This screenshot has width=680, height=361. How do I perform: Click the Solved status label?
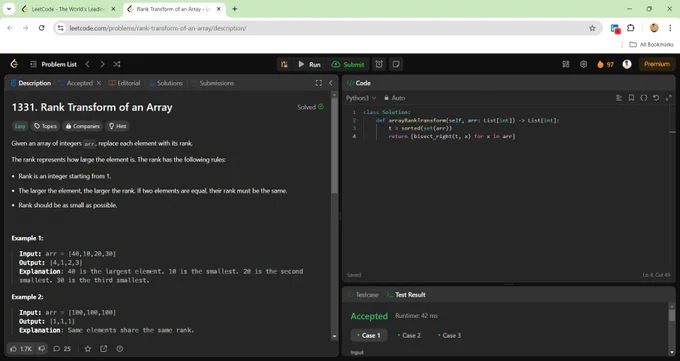[x=311, y=107]
